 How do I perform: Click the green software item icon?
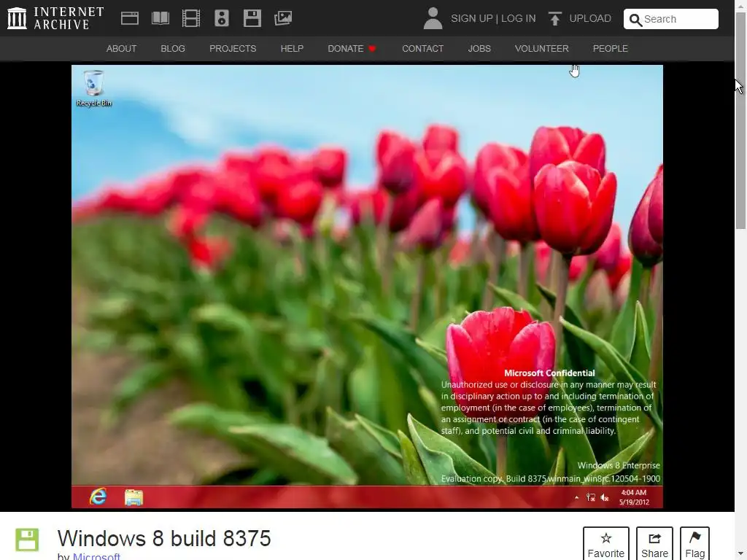tap(27, 540)
